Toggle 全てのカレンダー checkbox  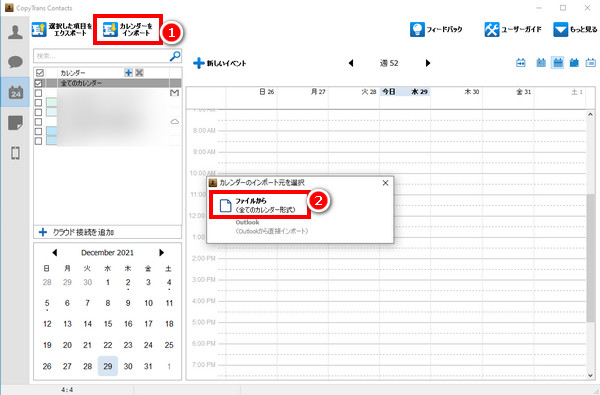[39, 83]
